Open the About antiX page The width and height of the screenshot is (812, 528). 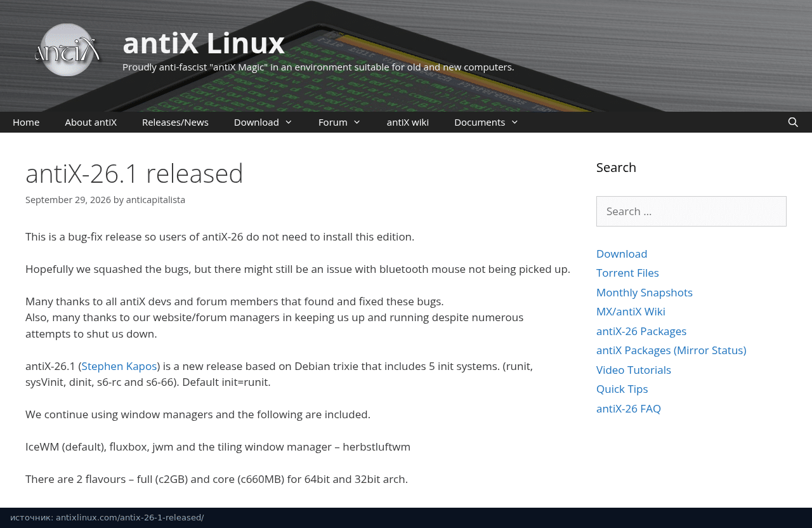[x=91, y=122]
